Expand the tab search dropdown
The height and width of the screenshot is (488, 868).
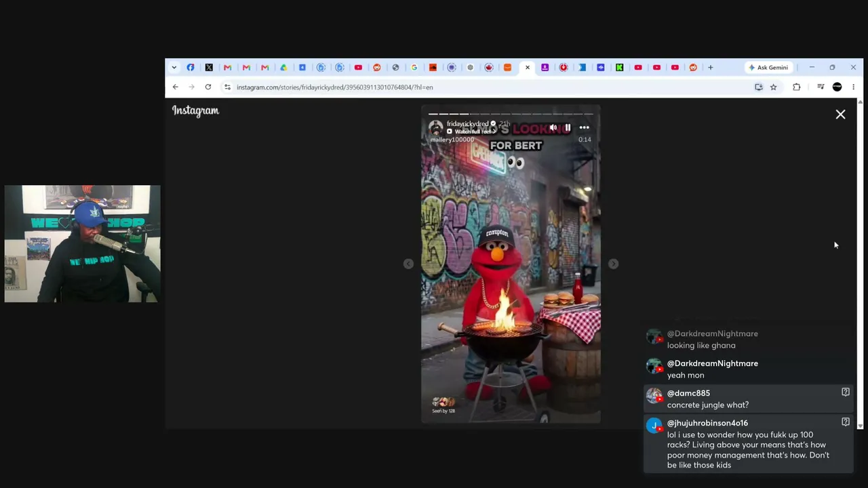click(174, 67)
